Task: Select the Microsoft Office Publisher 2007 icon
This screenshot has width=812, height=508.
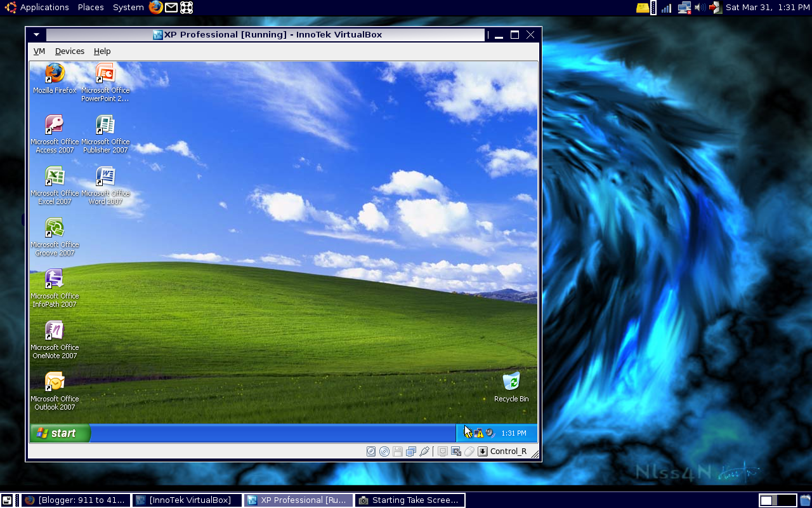Action: [105, 134]
